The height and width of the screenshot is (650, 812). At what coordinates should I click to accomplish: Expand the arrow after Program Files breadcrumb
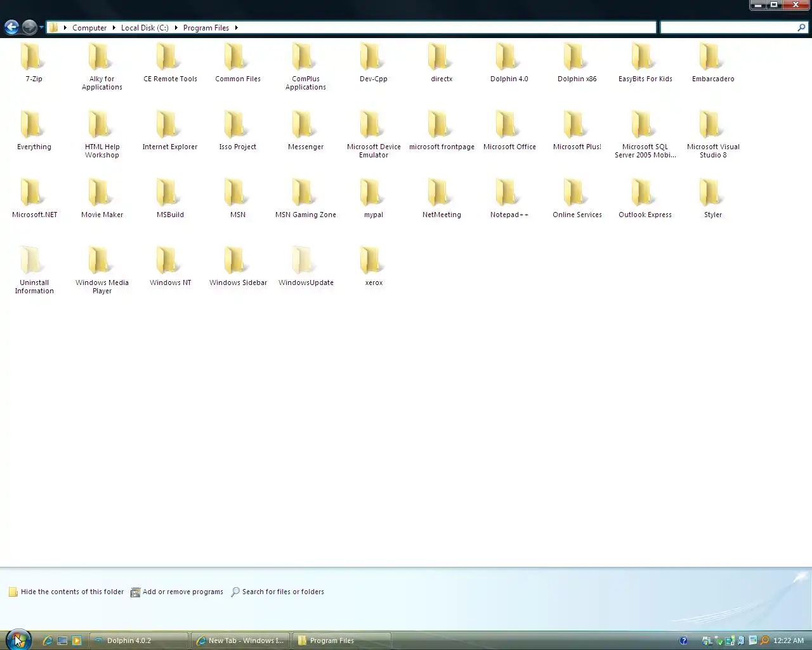pyautogui.click(x=236, y=27)
